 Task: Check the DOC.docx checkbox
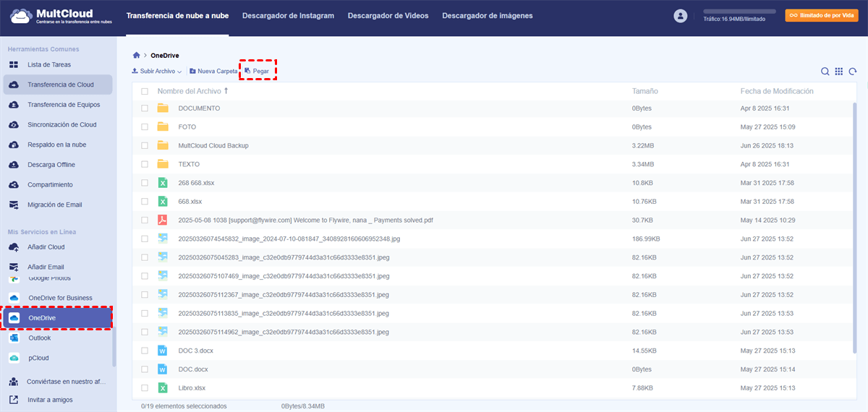[x=145, y=369]
